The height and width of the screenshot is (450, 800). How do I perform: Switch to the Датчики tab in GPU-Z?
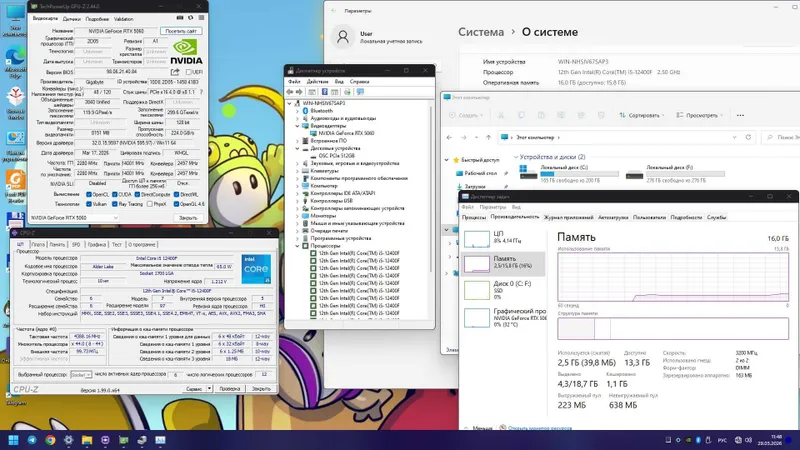point(71,19)
